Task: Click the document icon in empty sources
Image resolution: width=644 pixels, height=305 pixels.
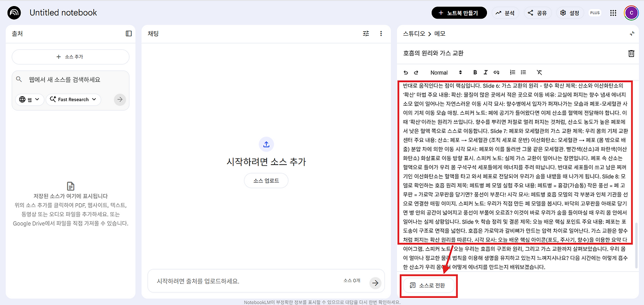Action: (70, 186)
